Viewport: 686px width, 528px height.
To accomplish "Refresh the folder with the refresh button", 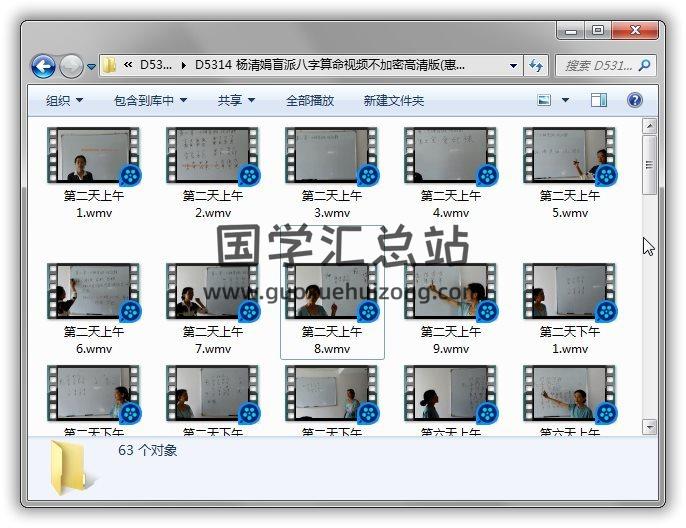I will point(536,66).
